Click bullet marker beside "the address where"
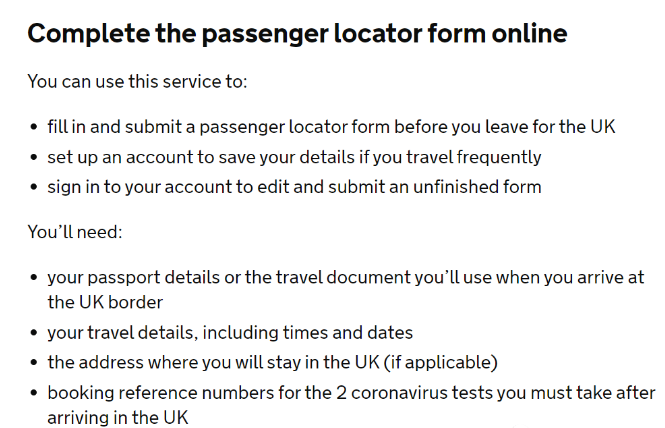The image size is (665, 428). (x=34, y=363)
